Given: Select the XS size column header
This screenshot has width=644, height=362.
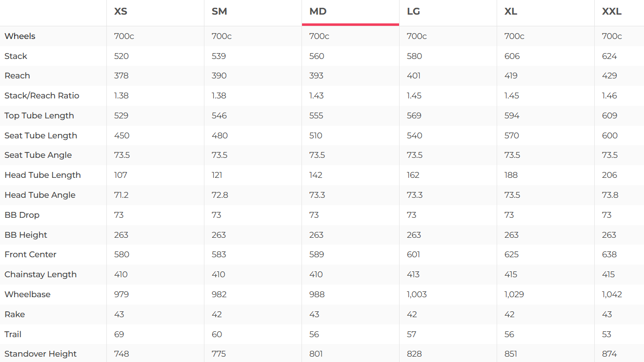Looking at the screenshot, I should 121,11.
